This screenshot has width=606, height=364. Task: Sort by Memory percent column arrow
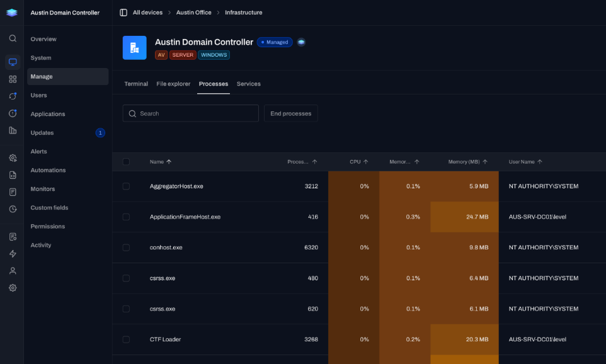click(416, 162)
